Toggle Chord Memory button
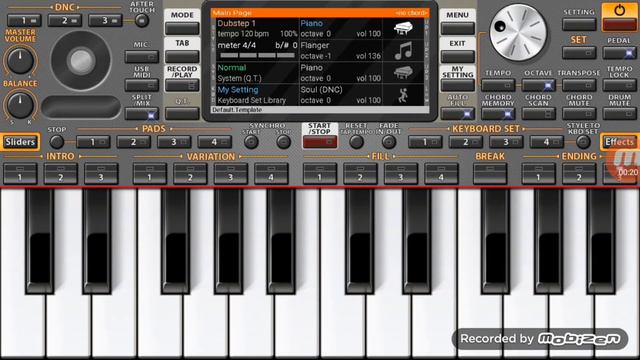The image size is (640, 360). coord(498,114)
